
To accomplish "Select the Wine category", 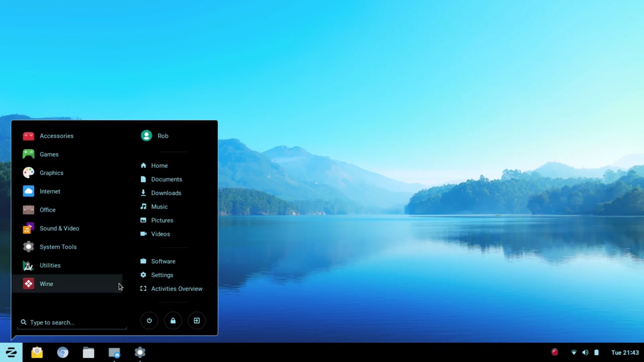I will [x=46, y=284].
